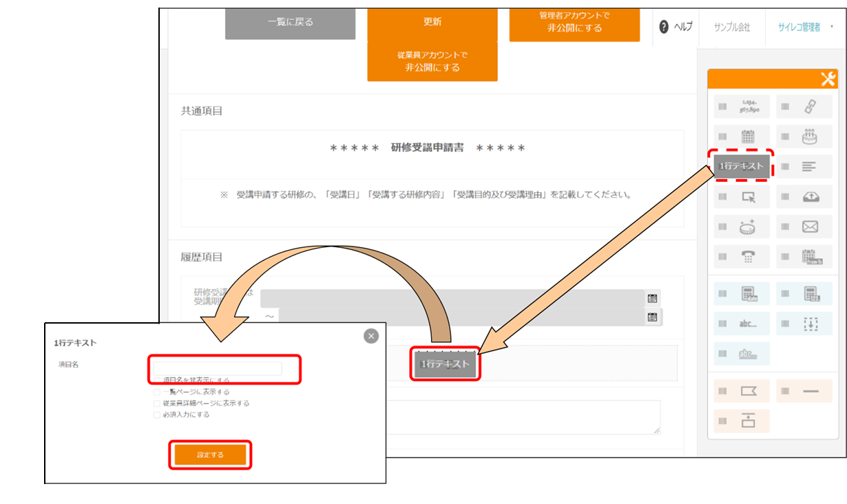Click the number field icon in the palette
The height and width of the screenshot is (504, 847).
748,107
